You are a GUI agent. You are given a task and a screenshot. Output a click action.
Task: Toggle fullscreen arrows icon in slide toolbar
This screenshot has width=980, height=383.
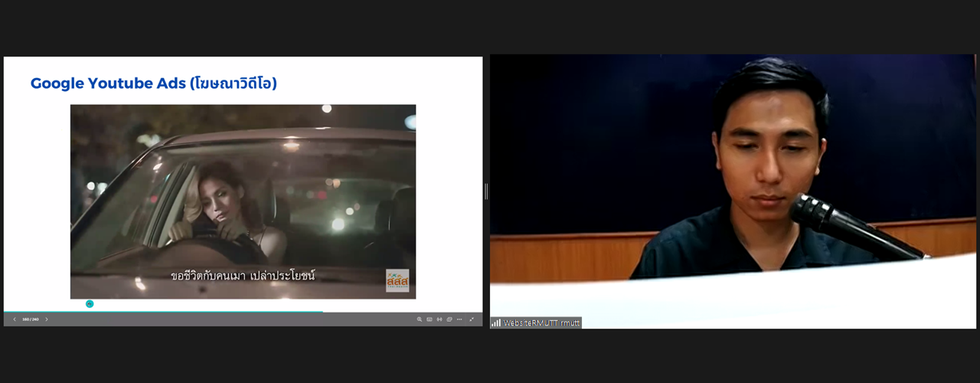[x=472, y=319]
